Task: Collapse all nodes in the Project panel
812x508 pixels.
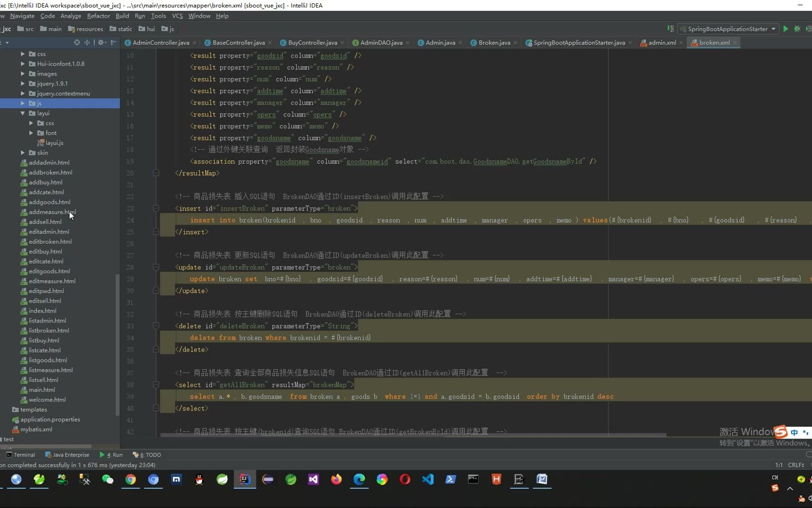Action: click(87, 42)
